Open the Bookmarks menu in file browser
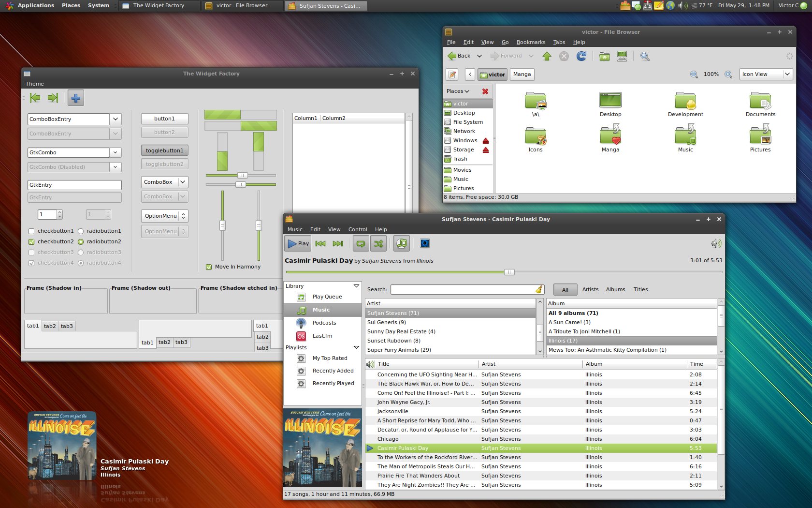 (x=530, y=42)
